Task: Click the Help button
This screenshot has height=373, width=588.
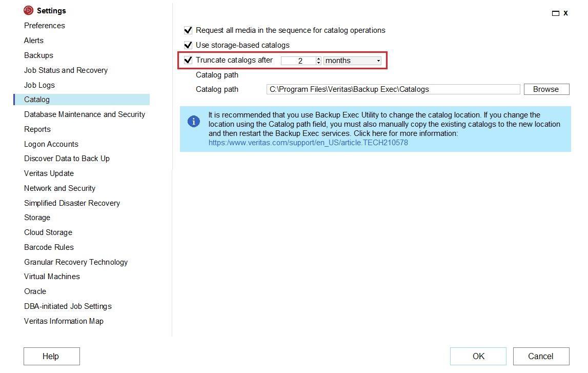Action: click(51, 356)
